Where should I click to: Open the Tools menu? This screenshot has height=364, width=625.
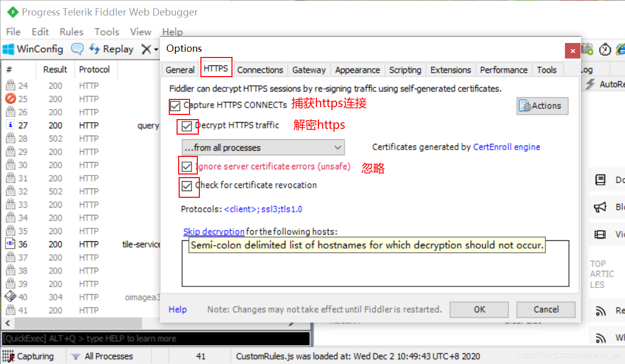click(107, 32)
